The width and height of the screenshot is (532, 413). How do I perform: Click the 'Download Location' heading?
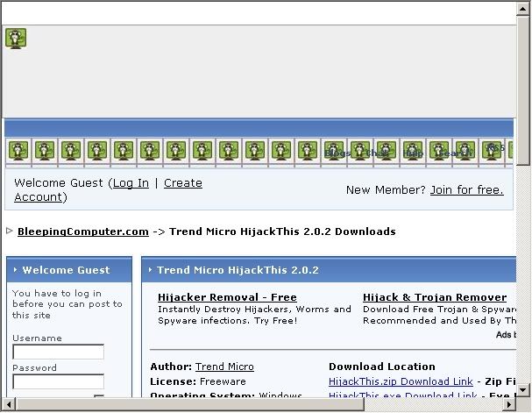coord(382,367)
